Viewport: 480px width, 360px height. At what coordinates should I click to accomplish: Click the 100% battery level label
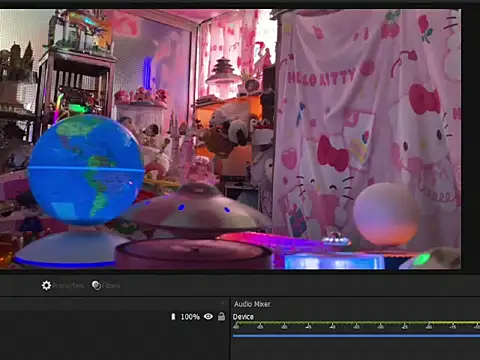(x=190, y=317)
